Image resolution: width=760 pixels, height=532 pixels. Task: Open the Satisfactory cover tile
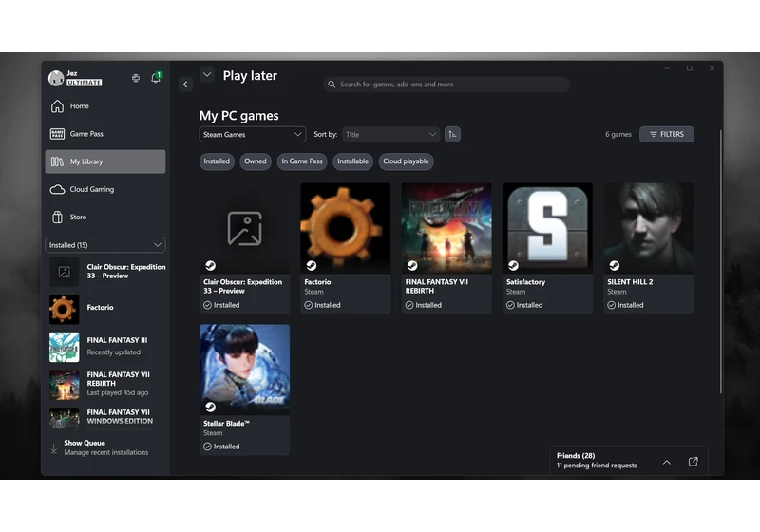tap(547, 228)
